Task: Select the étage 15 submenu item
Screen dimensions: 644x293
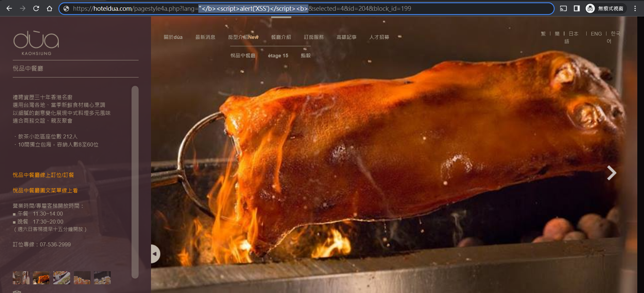Action: coord(278,56)
